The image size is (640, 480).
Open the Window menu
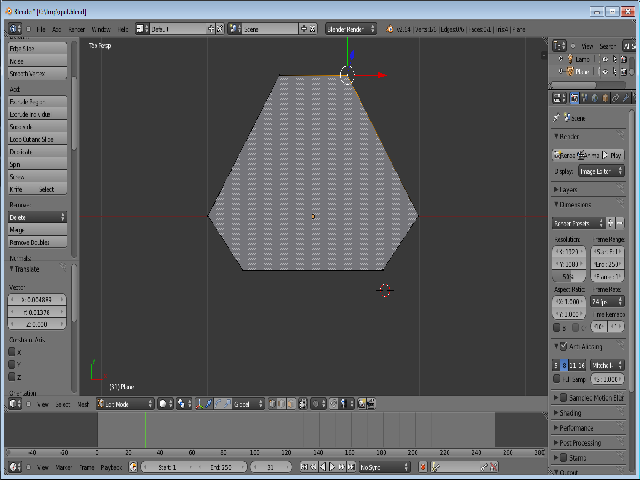101,29
